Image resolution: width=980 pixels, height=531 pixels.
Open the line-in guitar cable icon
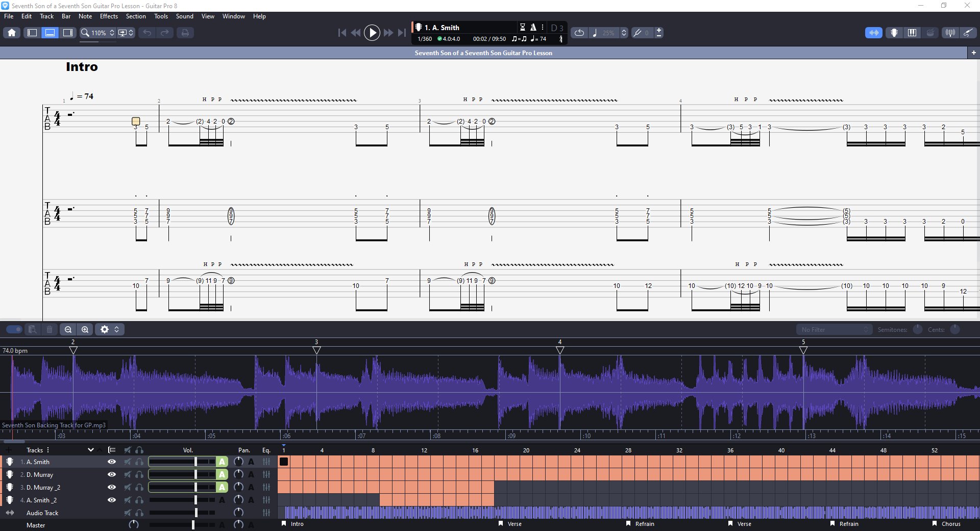968,33
